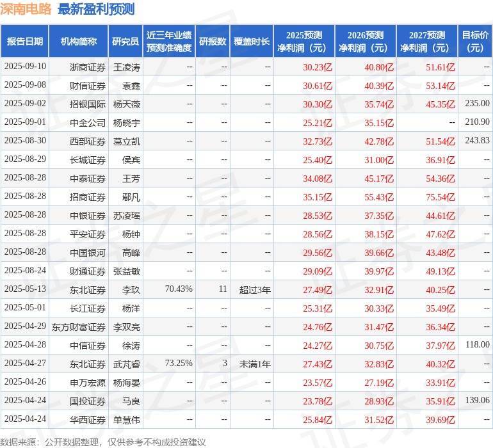Click the 数据来源 footnote text
493x448 pixels.
(x=103, y=442)
